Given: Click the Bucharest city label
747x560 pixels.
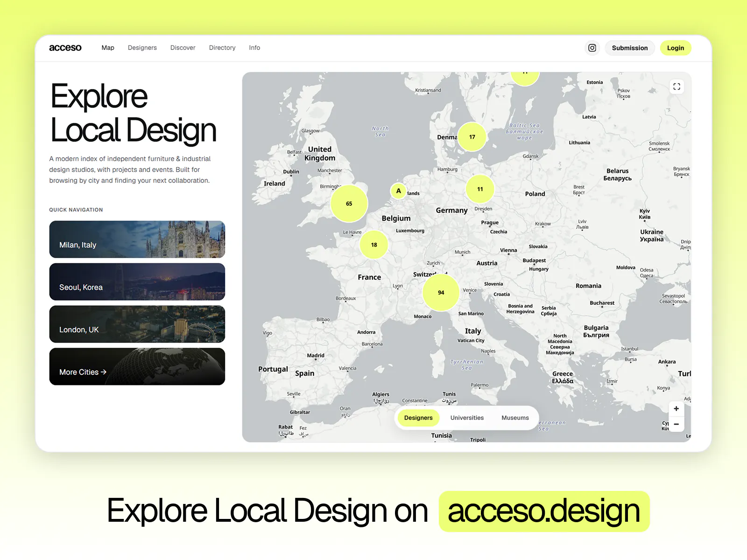Looking at the screenshot, I should (602, 303).
